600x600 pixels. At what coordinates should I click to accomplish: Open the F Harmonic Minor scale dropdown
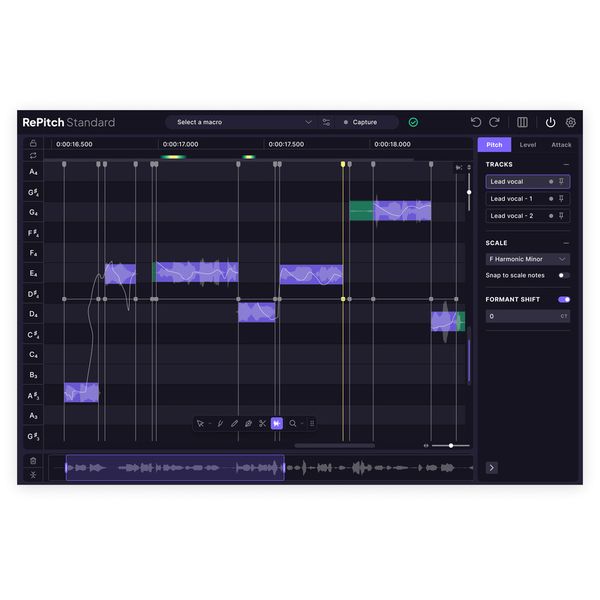[528, 259]
